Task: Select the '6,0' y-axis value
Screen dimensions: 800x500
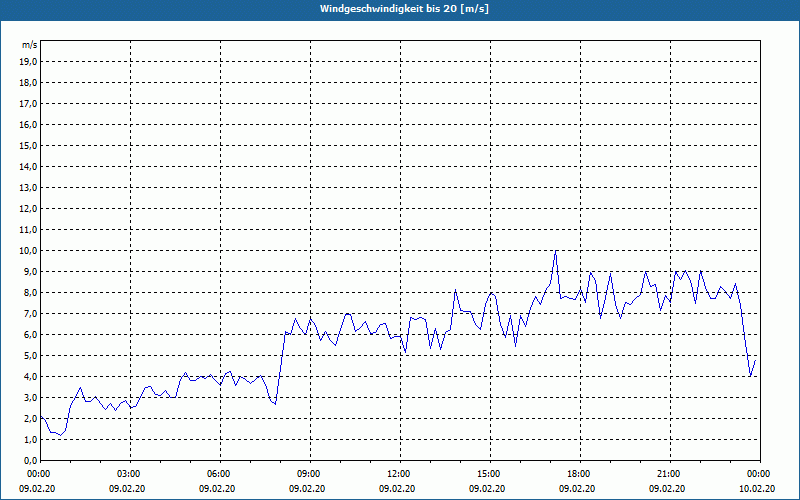Action: pos(31,335)
